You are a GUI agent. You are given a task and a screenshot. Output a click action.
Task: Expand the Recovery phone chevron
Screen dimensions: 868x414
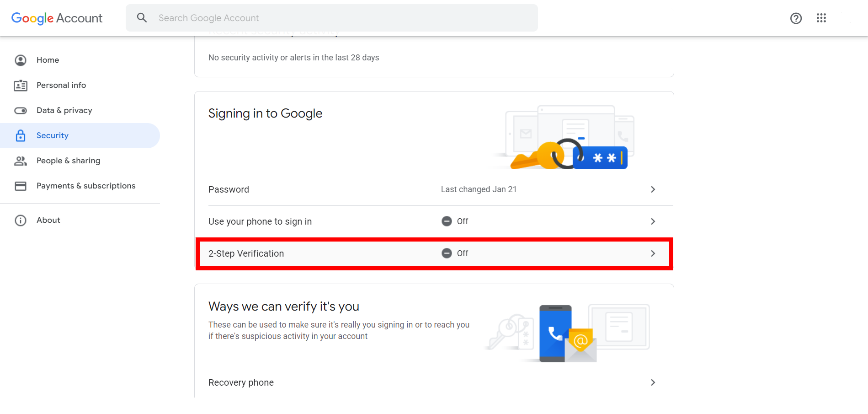tap(653, 382)
